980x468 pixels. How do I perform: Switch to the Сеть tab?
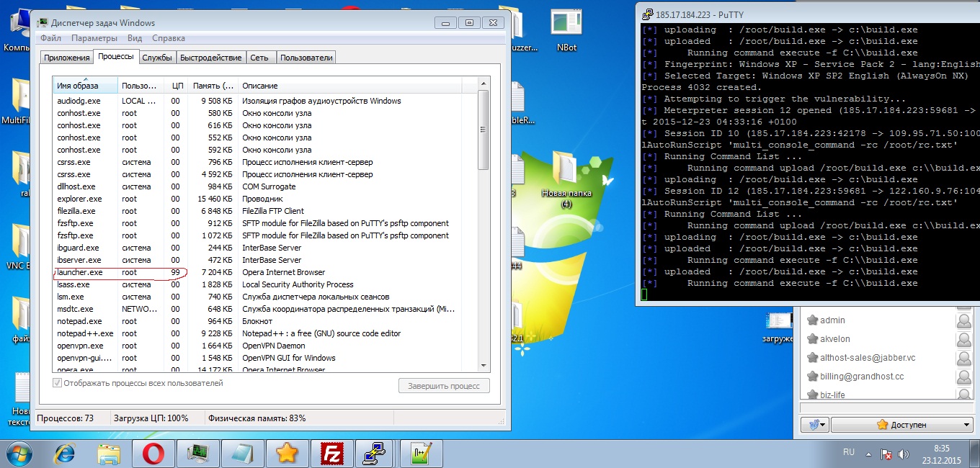259,58
